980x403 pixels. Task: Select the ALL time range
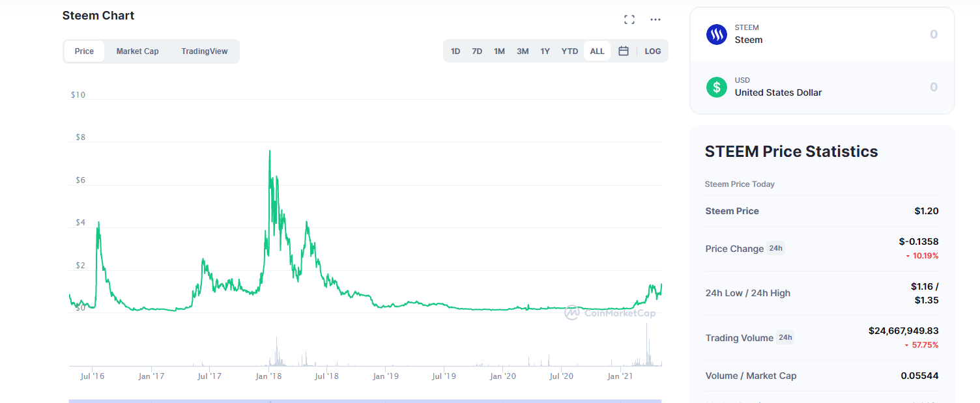point(597,51)
